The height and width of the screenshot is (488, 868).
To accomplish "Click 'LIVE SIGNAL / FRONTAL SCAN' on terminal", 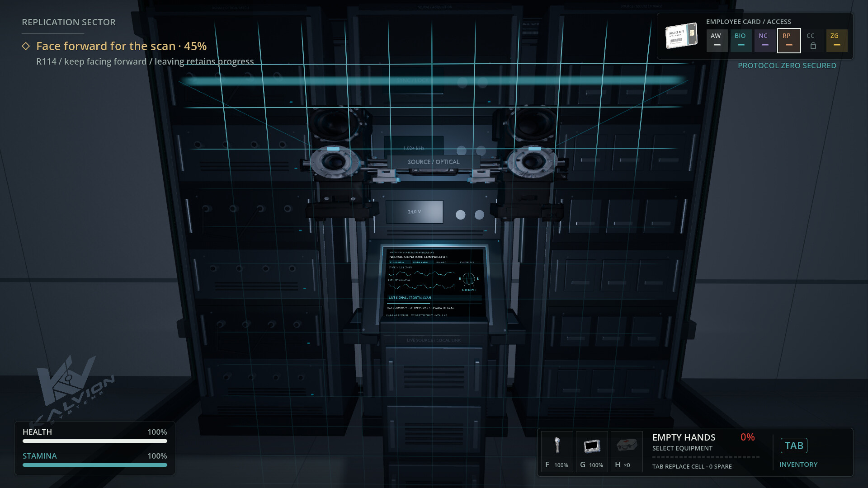I will pos(410,298).
